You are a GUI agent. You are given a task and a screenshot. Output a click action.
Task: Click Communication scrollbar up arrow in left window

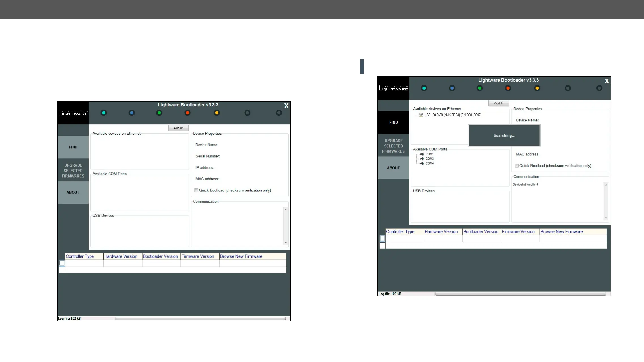click(x=286, y=210)
